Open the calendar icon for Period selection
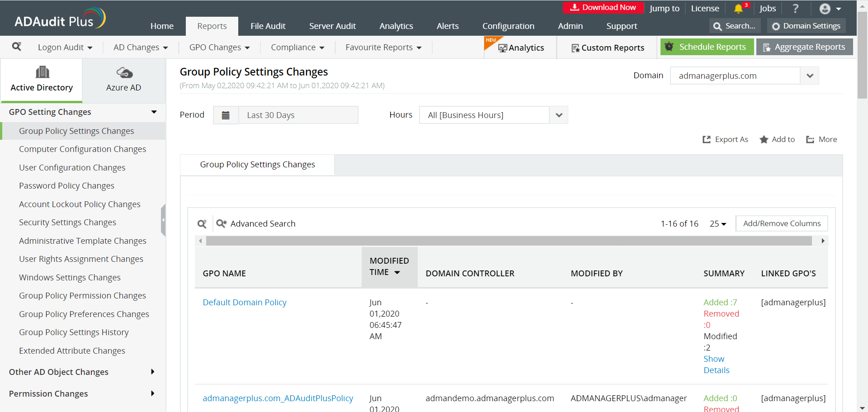This screenshot has height=412, width=868. [x=226, y=115]
